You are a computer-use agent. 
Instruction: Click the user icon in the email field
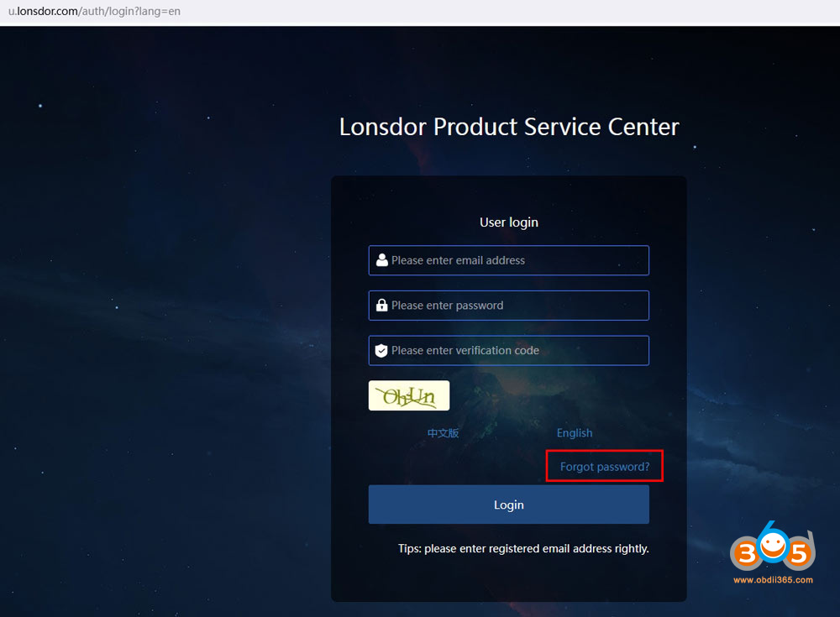tap(382, 260)
